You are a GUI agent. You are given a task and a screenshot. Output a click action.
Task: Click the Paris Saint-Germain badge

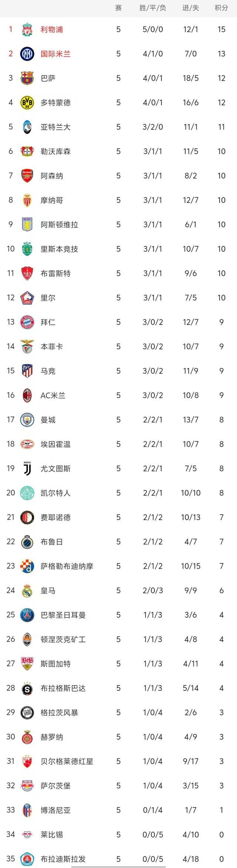point(27,615)
